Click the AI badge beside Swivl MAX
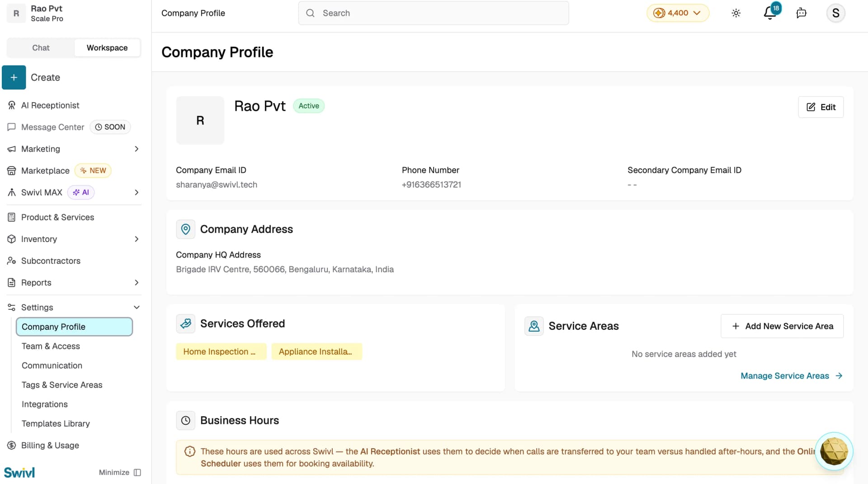This screenshot has height=484, width=868. coord(81,192)
